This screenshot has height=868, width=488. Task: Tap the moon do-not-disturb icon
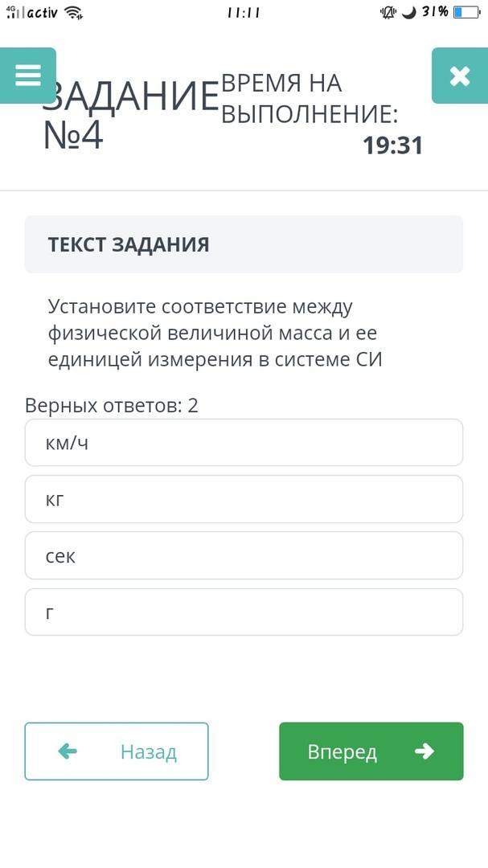point(409,13)
